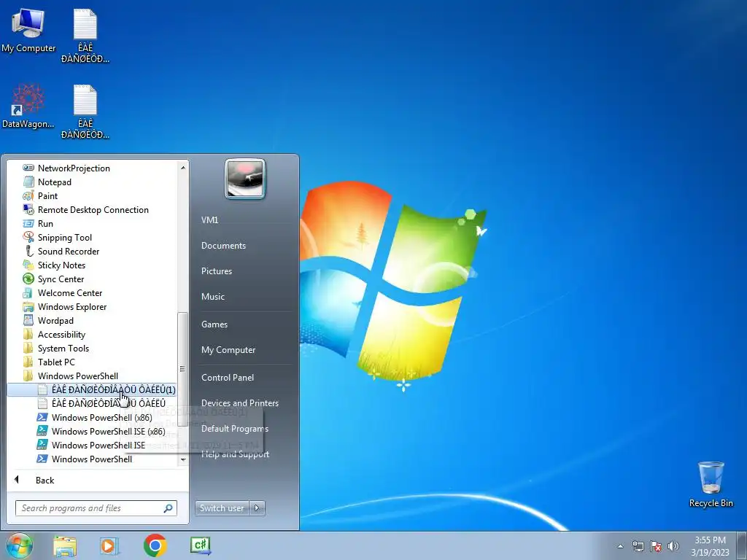The height and width of the screenshot is (560, 747).
Task: Open the C# application taskbar icon
Action: pyautogui.click(x=201, y=545)
